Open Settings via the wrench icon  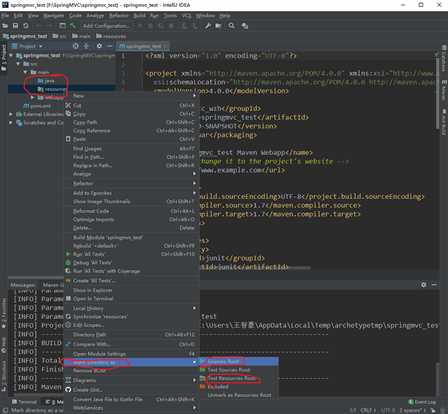pos(208,26)
